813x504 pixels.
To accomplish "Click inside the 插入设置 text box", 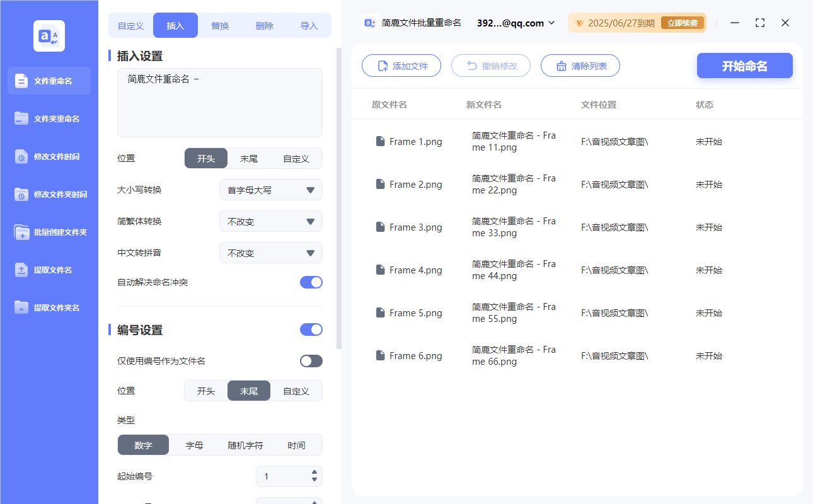I will coord(219,101).
